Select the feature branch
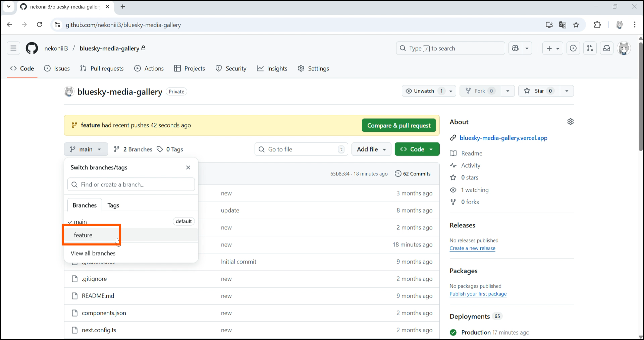644x340 pixels. [131, 235]
